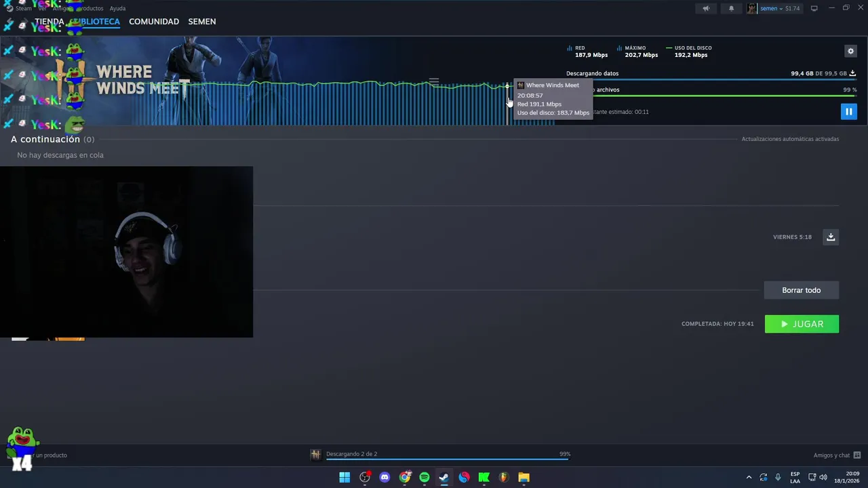Open the COMUNIDAD tab
868x488 pixels.
(154, 22)
